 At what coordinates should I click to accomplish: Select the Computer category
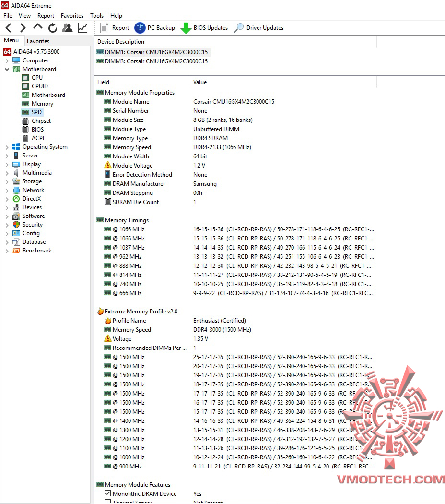coord(31,60)
